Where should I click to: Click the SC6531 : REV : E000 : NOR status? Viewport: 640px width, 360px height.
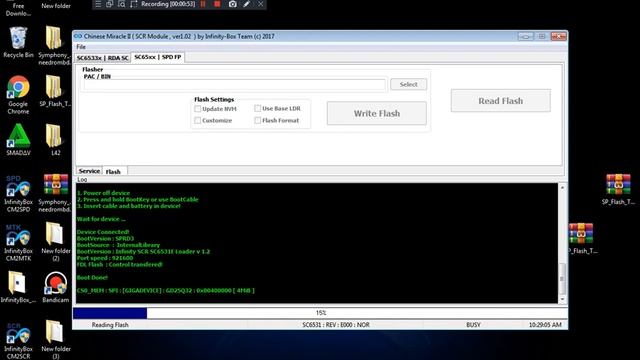click(336, 325)
